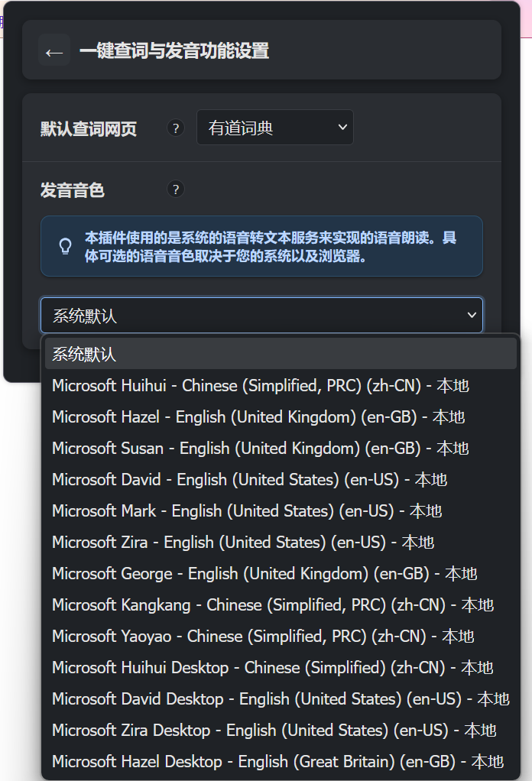Choose Microsoft David English (United States) voice
Screen dimensions: 532x781
pyautogui.click(x=281, y=480)
